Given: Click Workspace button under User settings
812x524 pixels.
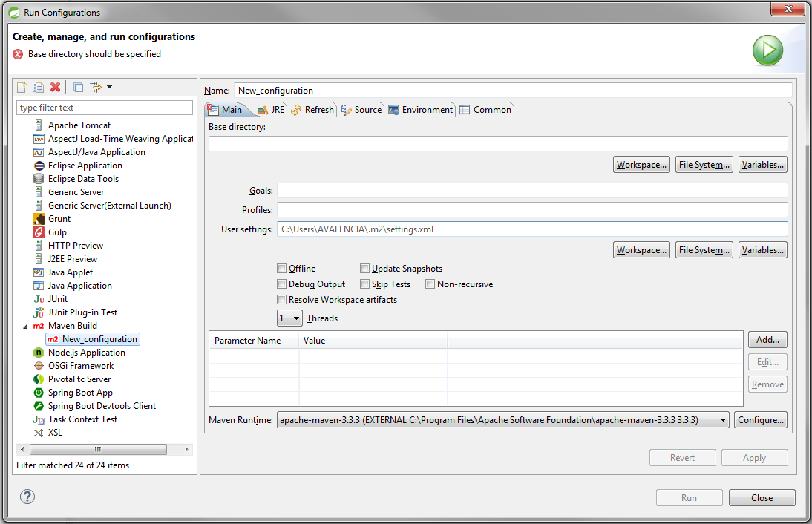Looking at the screenshot, I should pos(641,250).
